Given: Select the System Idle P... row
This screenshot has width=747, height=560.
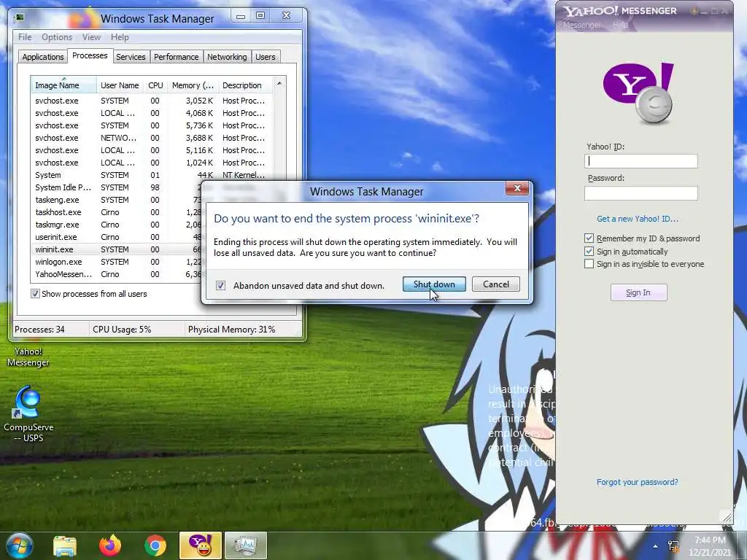Looking at the screenshot, I should pyautogui.click(x=117, y=187).
